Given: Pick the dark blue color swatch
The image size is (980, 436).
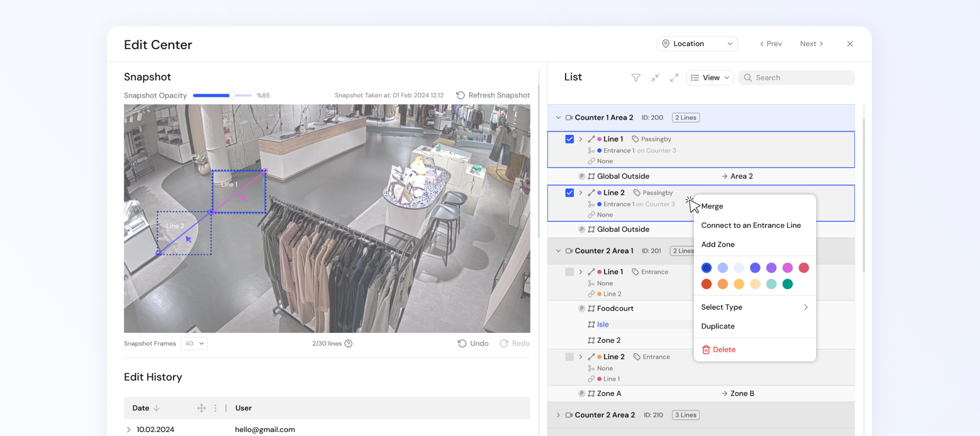Looking at the screenshot, I should click(x=706, y=268).
